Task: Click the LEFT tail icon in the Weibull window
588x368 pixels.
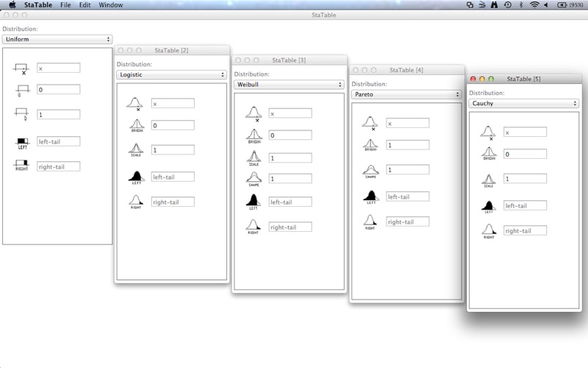Action: [x=254, y=202]
